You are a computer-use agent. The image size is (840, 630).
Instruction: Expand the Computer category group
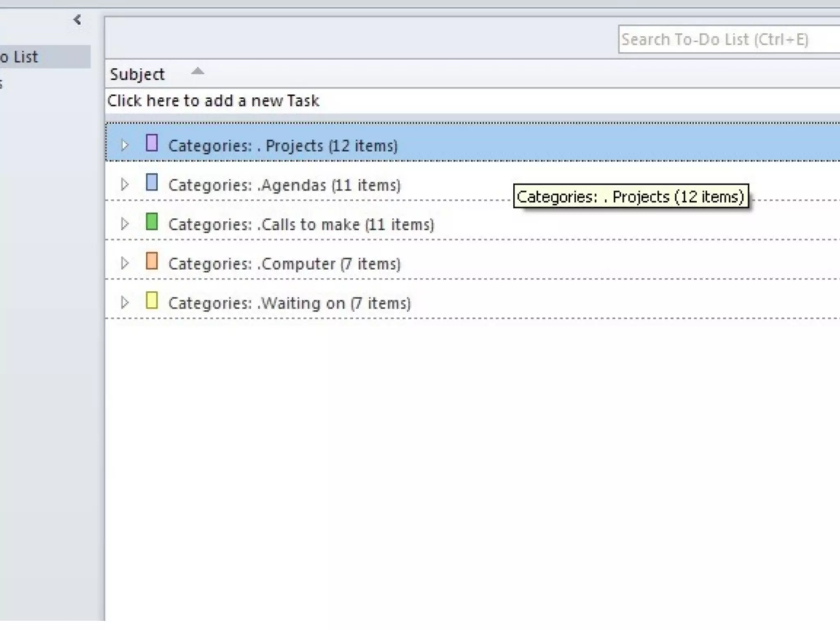(124, 263)
